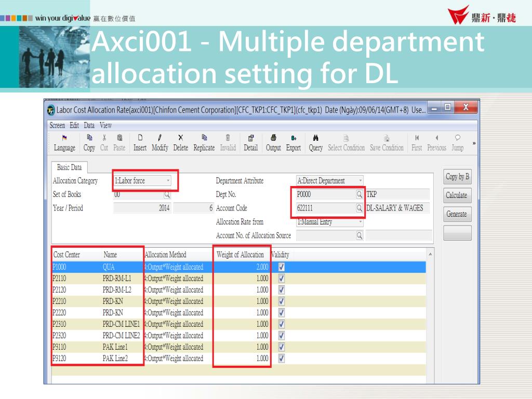The height and width of the screenshot is (399, 532).
Task: Open the View menu
Action: pyautogui.click(x=105, y=125)
